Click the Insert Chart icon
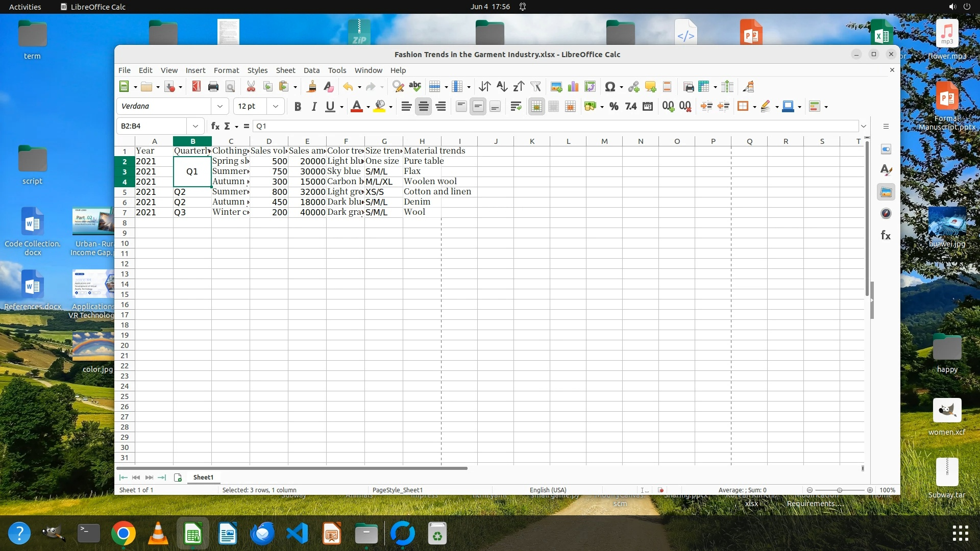 [573, 87]
